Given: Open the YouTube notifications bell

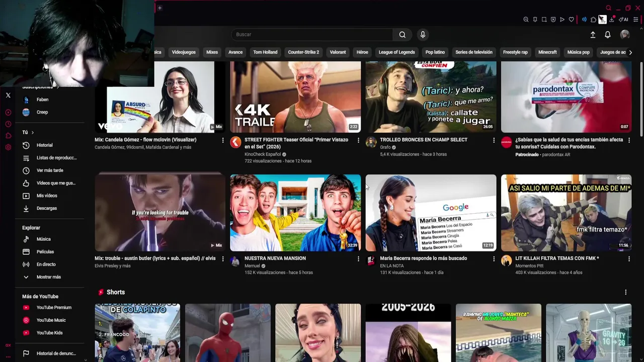Looking at the screenshot, I should (x=608, y=34).
